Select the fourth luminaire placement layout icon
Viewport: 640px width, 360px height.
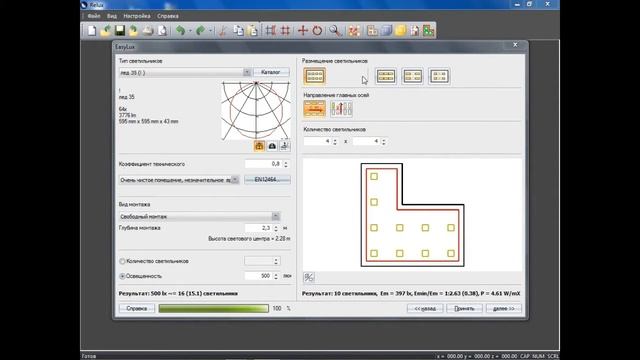click(439, 76)
